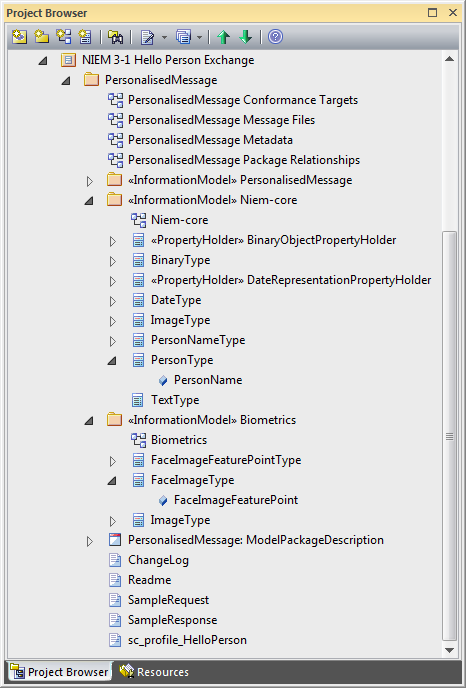
Task: Switch to the Project Browser tab
Action: coord(60,672)
